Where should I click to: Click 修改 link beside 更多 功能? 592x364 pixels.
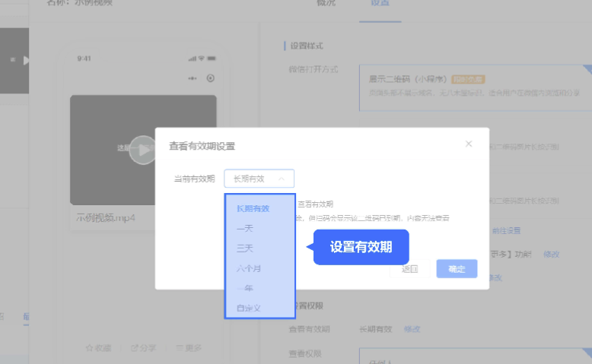point(551,255)
